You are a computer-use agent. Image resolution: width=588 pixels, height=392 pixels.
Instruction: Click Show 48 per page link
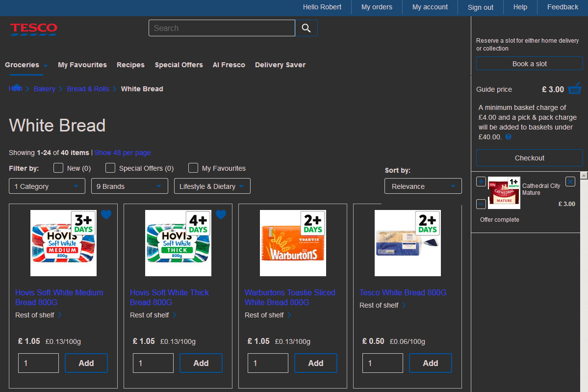click(123, 153)
